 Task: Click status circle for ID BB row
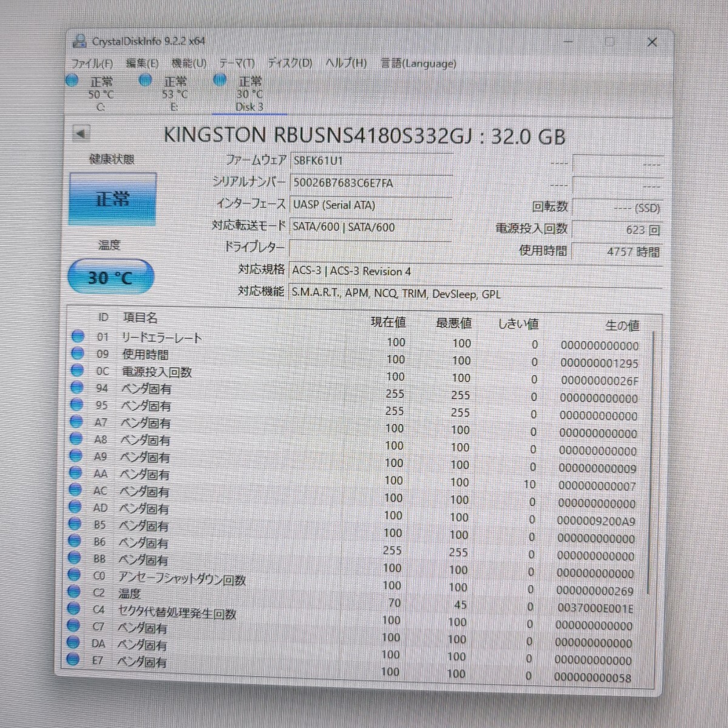(x=74, y=557)
